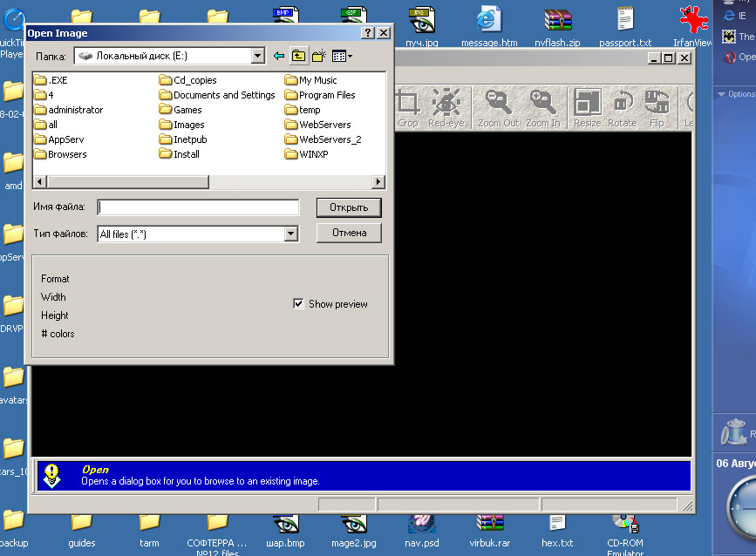Click the file list horizontal scrollbar right arrow
The width and height of the screenshot is (756, 556).
click(378, 181)
